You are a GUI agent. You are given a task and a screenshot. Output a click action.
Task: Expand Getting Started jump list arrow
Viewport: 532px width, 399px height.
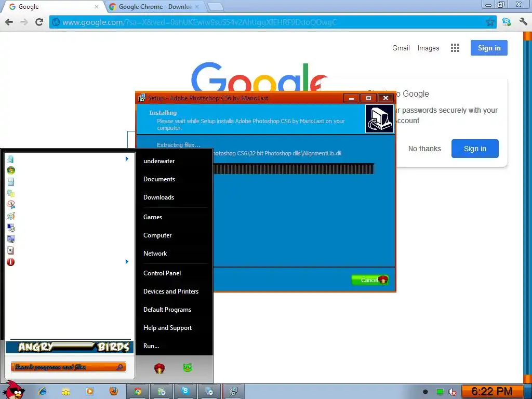tap(127, 159)
